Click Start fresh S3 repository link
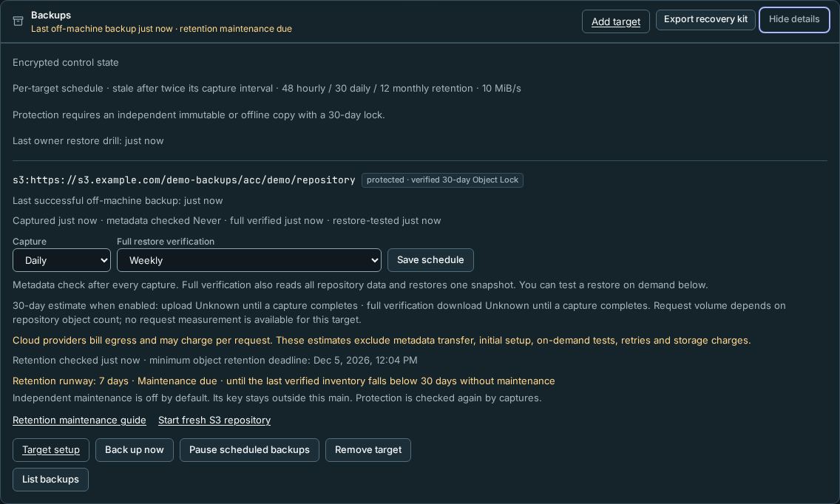This screenshot has height=504, width=840. (214, 420)
